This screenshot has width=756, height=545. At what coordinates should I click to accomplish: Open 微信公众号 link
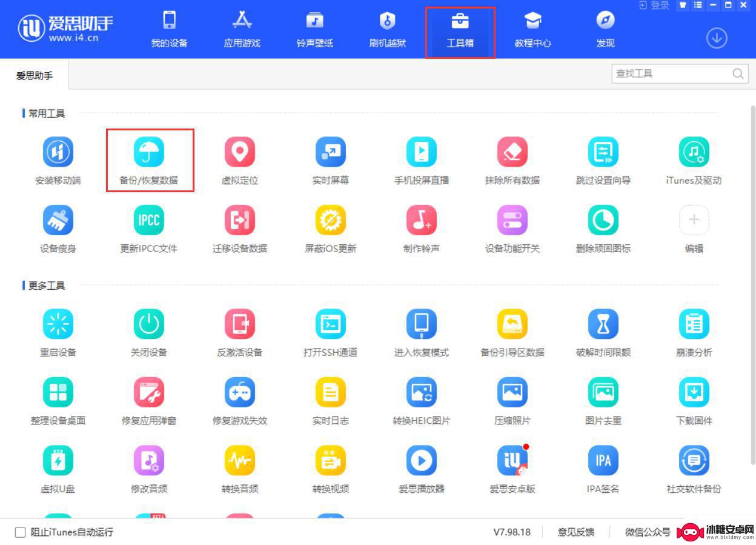(648, 532)
